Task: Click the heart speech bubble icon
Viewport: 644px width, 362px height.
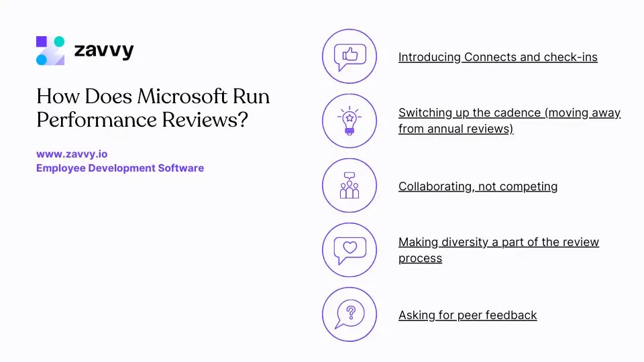Action: [350, 249]
